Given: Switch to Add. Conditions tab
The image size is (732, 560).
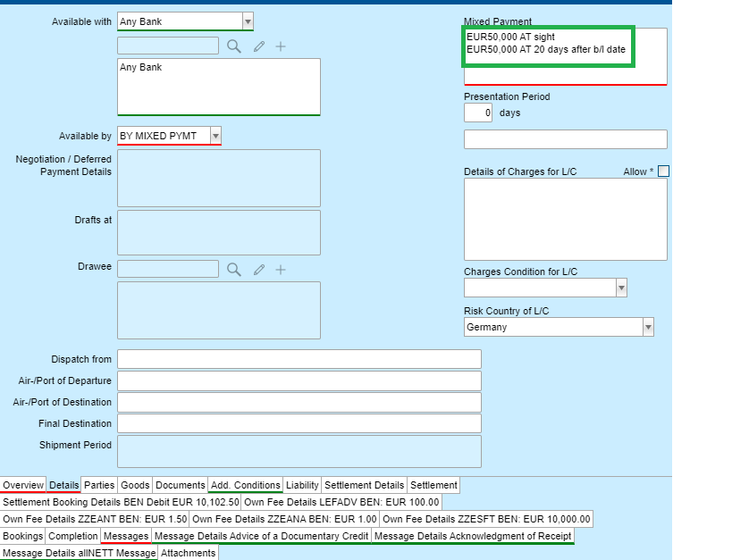Looking at the screenshot, I should tap(246, 485).
